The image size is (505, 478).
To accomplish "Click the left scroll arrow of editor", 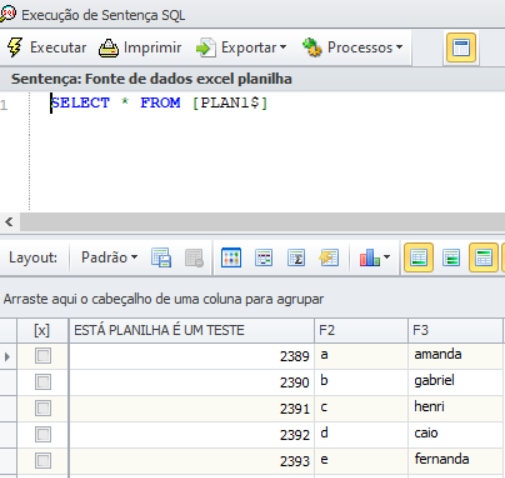I will (9, 222).
